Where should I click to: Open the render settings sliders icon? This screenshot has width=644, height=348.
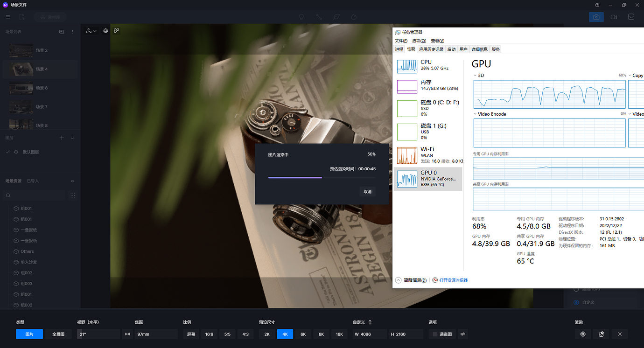point(463,334)
